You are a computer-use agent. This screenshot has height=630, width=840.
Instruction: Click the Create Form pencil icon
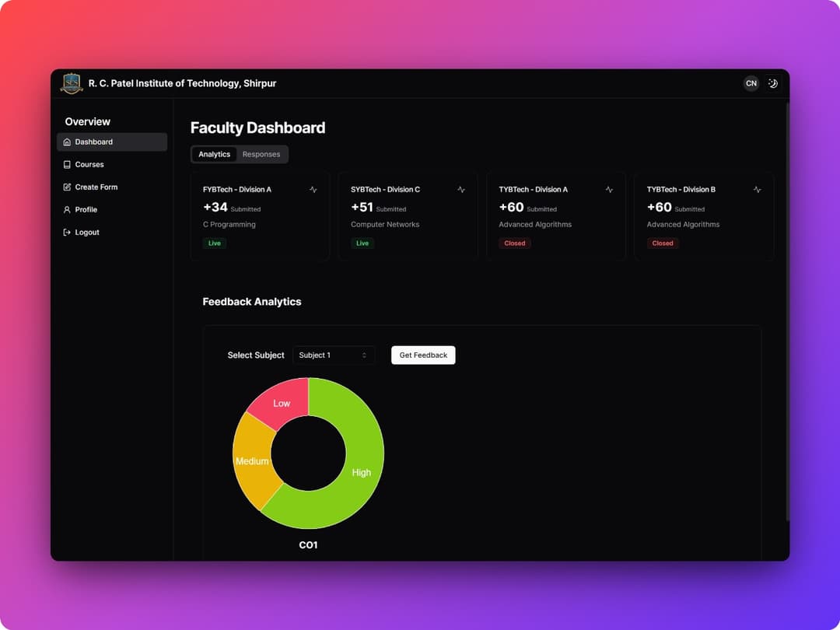(x=68, y=187)
